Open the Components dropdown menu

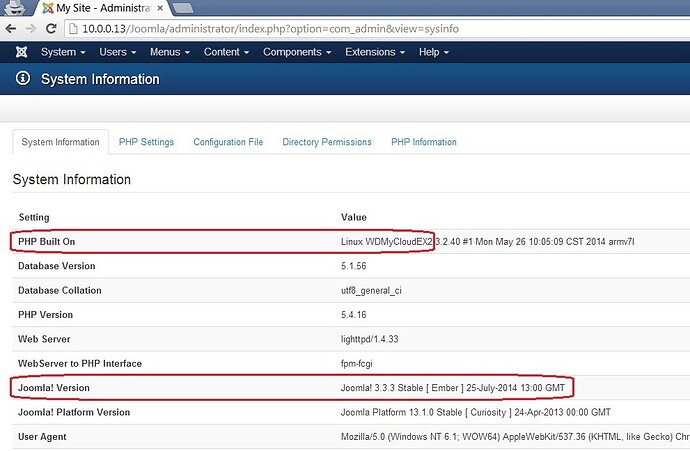point(297,52)
